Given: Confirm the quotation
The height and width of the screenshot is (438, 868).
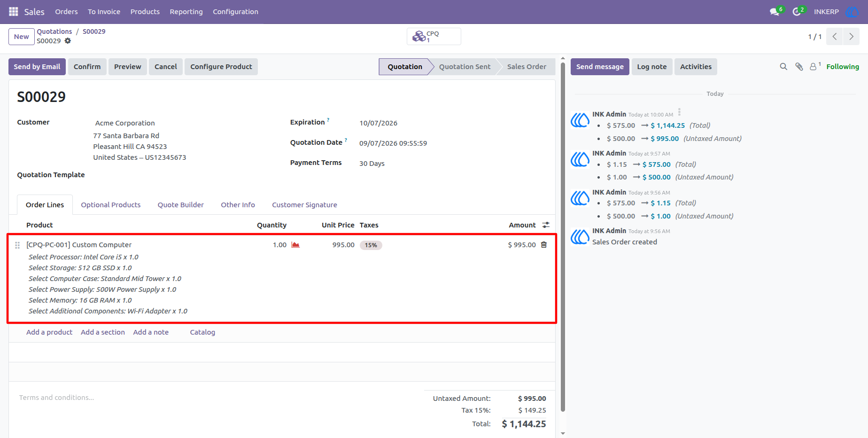Looking at the screenshot, I should (87, 67).
